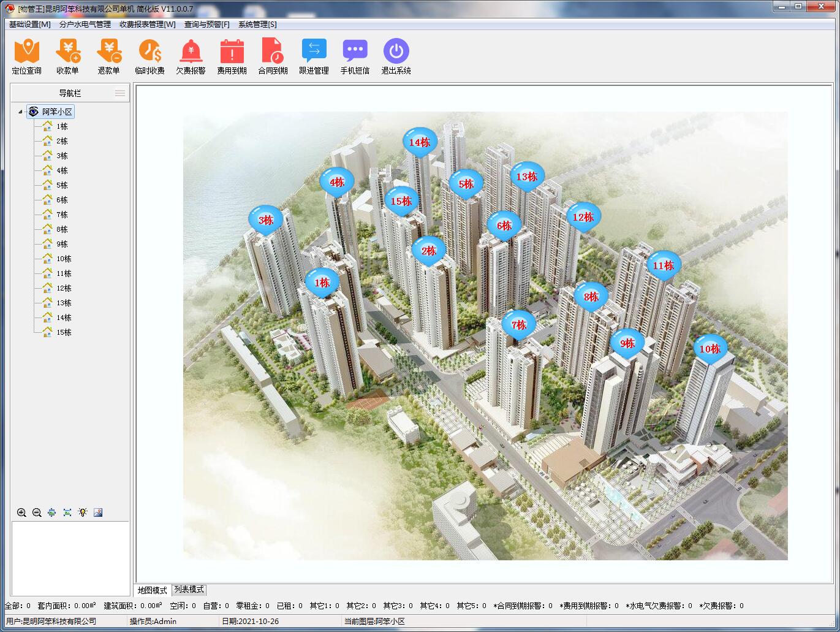The height and width of the screenshot is (632, 840).
Task: Click the 合同到期 contract expiry icon
Action: pyautogui.click(x=273, y=51)
